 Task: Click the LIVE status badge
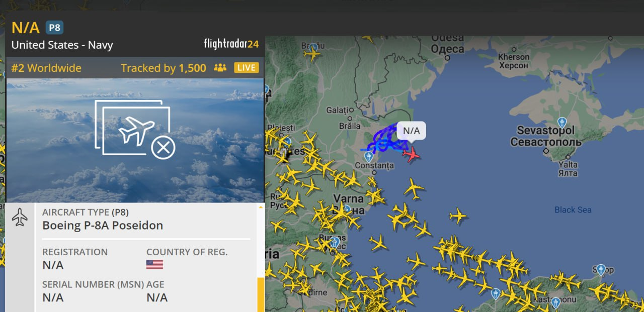(x=247, y=68)
